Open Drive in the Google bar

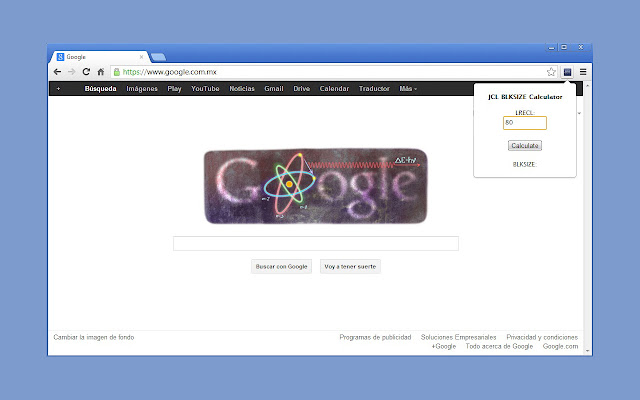[302, 89]
